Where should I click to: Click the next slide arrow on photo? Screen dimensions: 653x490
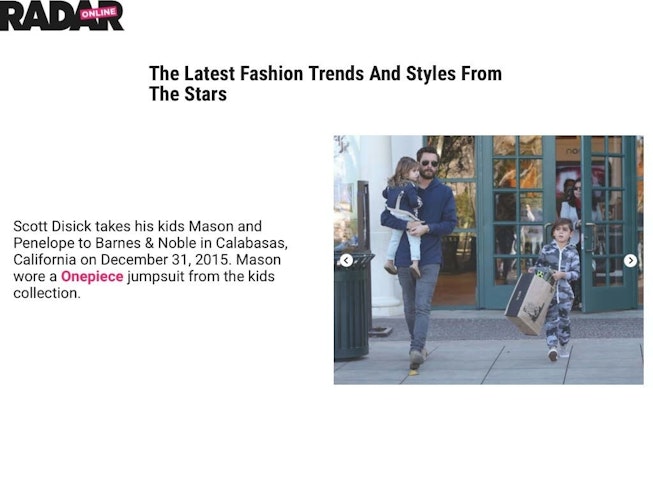630,260
